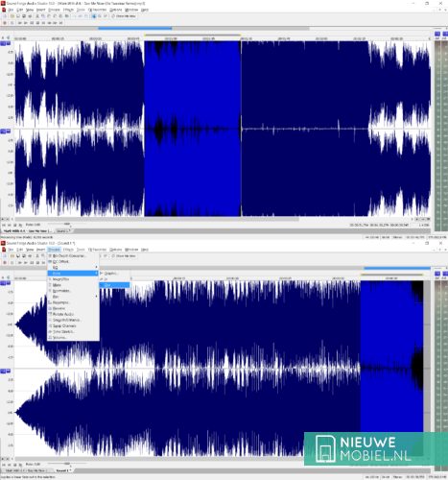Click Record button in bottom window transport toolbar
This screenshot has width=448, height=480.
(5, 263)
